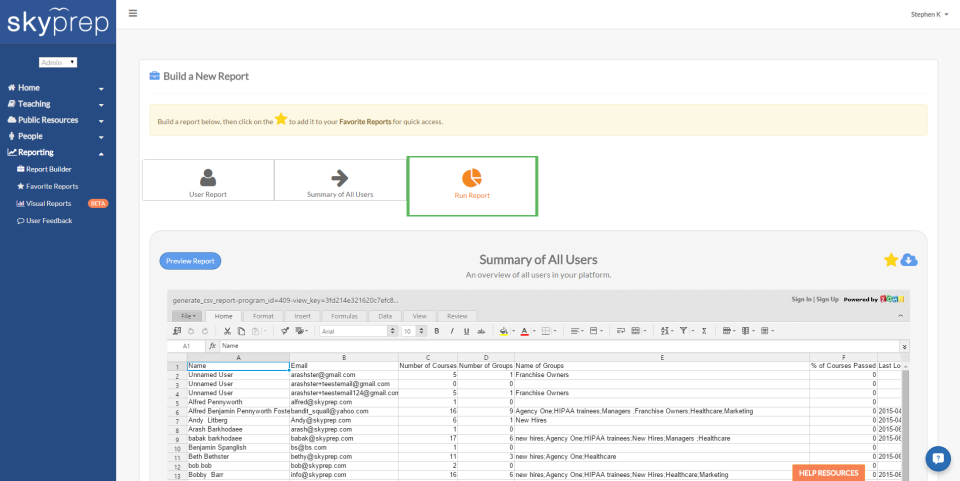
Task: Open the horizontal alignment dropdown
Action: 577,331
